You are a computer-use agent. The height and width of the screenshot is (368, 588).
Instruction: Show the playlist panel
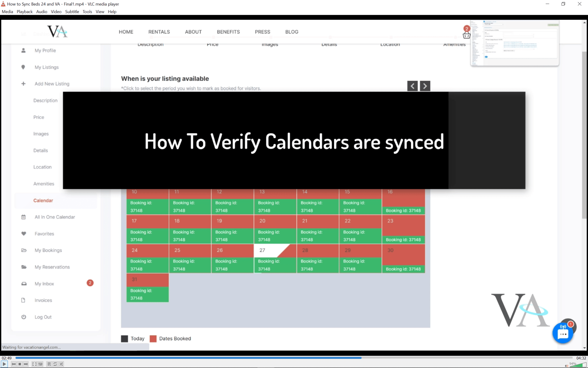click(x=49, y=364)
